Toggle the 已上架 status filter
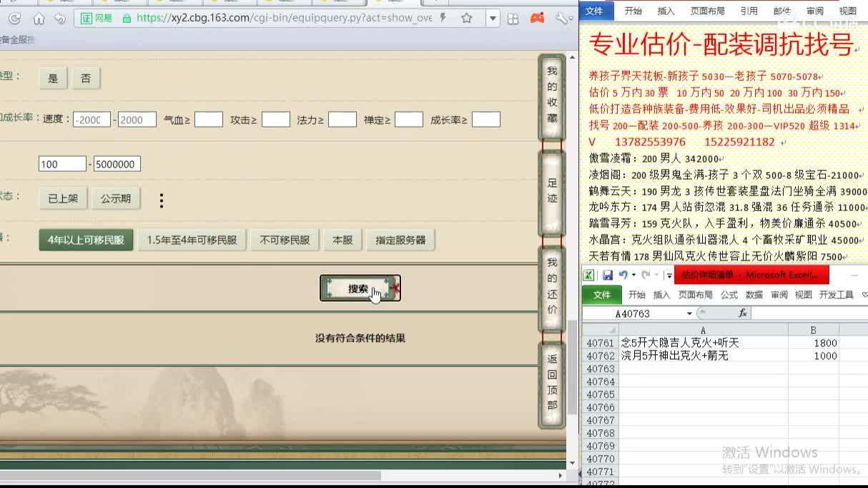This screenshot has width=868, height=488. tap(63, 199)
